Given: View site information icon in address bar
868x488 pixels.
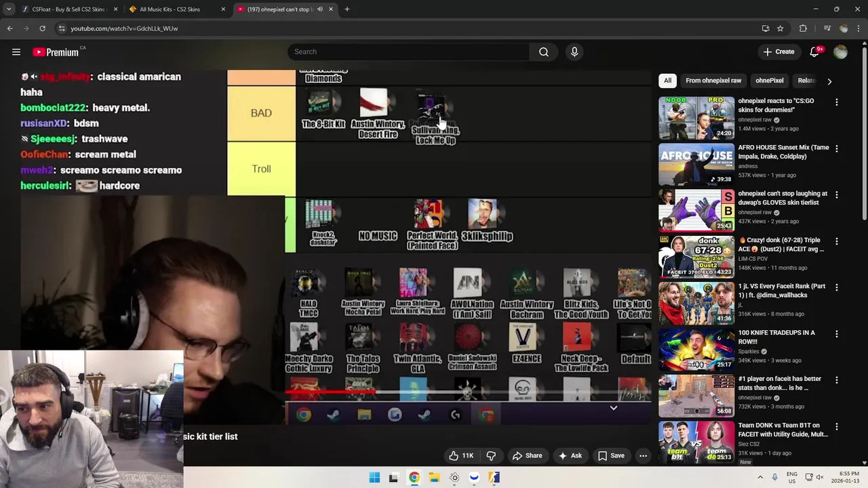Looking at the screenshot, I should [x=62, y=28].
